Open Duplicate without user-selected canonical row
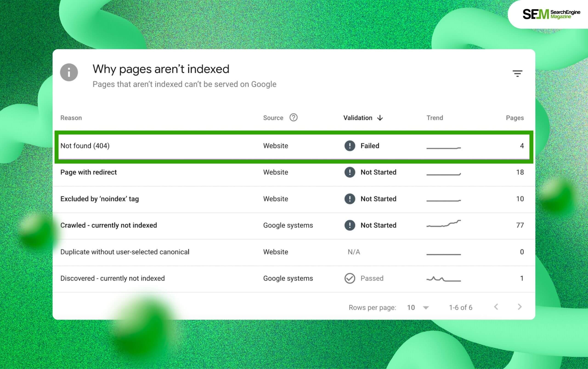Viewport: 588px width, 369px height. click(x=294, y=252)
